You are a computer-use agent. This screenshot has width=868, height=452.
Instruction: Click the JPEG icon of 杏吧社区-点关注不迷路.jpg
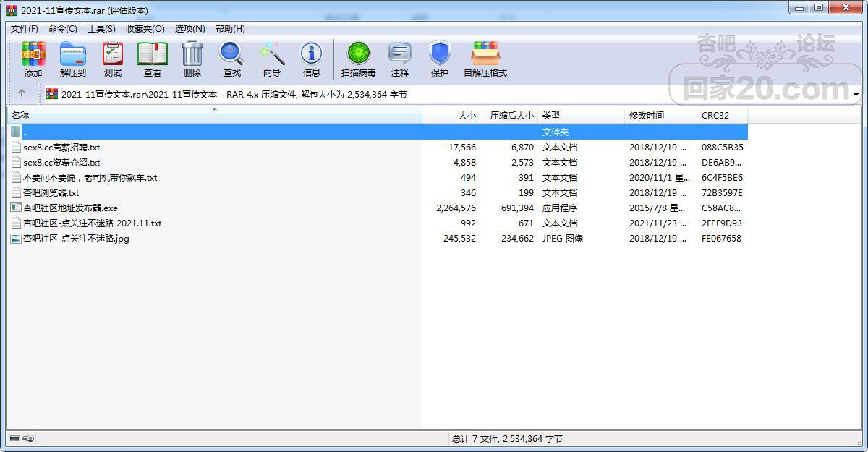click(x=16, y=238)
